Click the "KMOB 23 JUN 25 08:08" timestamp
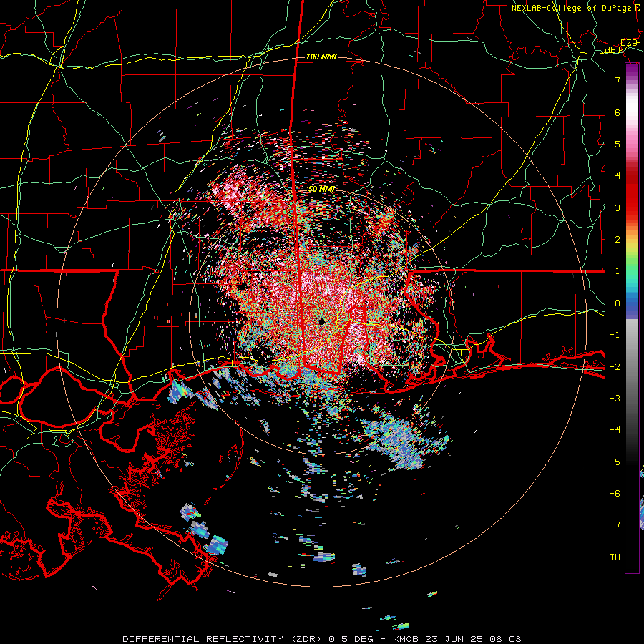 point(457,639)
